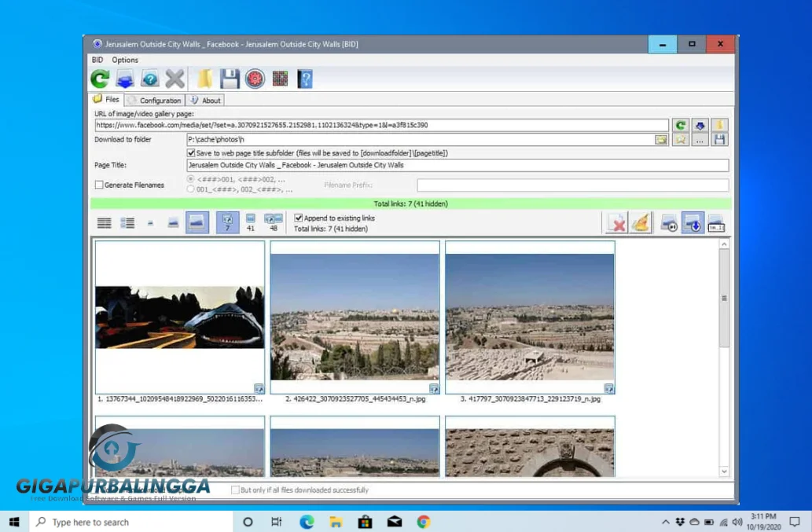
Task: Click the floppy disk save toolbar icon
Action: pyautogui.click(x=230, y=79)
